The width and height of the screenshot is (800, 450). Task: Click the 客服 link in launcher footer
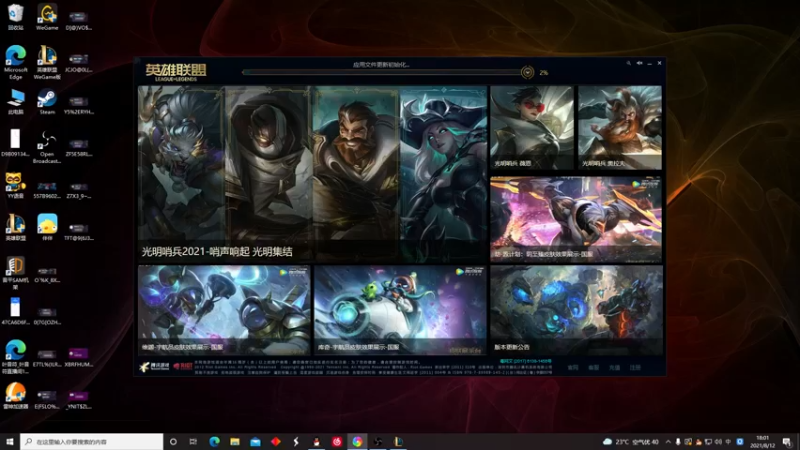[x=593, y=367]
